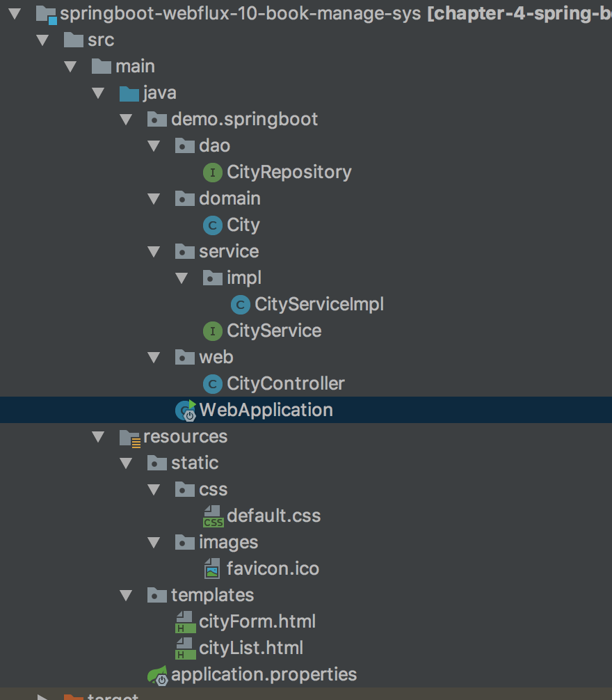Collapse the demo.springboot package arrow

(126, 120)
